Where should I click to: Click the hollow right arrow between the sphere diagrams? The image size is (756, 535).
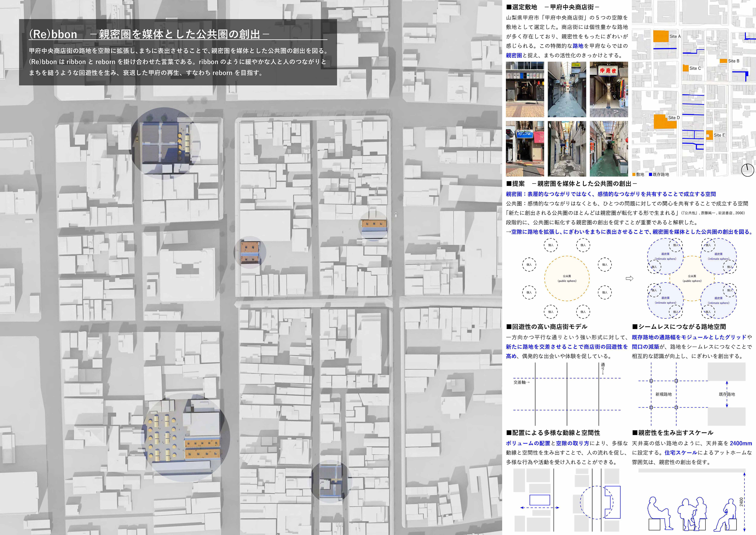click(629, 279)
